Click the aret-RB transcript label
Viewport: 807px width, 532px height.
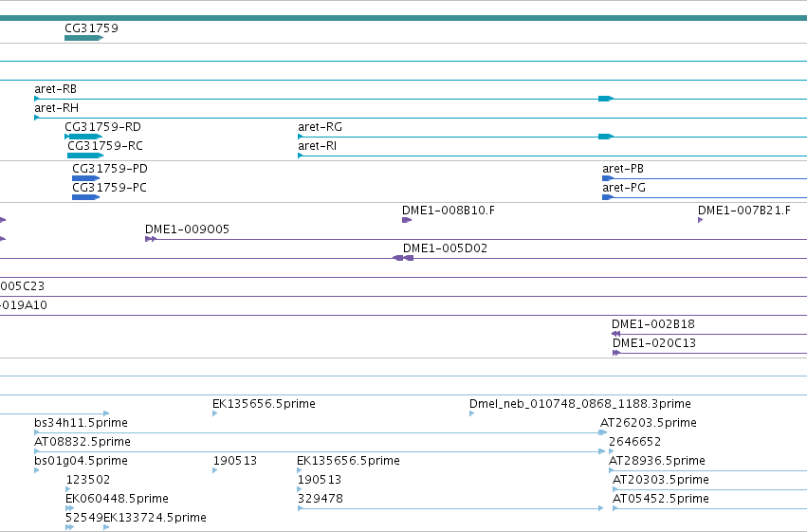[x=56, y=88]
